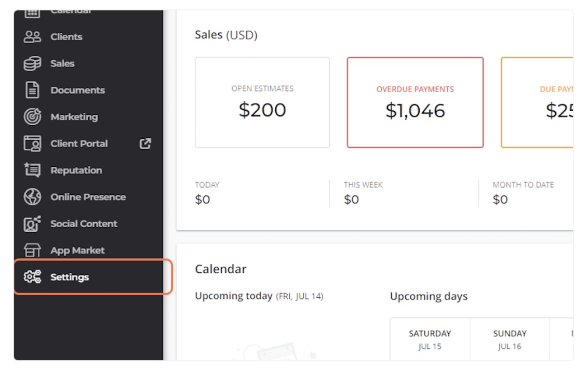
Task: Click the Documents page icon
Action: [33, 90]
